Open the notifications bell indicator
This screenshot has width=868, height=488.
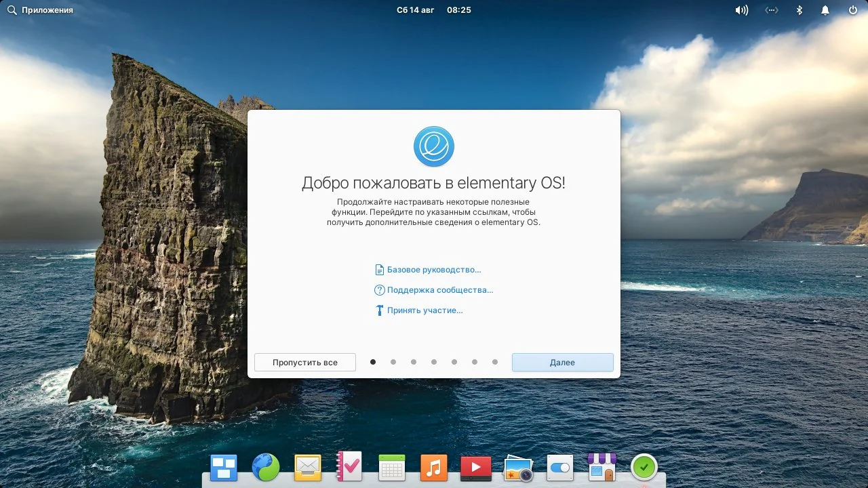click(825, 9)
